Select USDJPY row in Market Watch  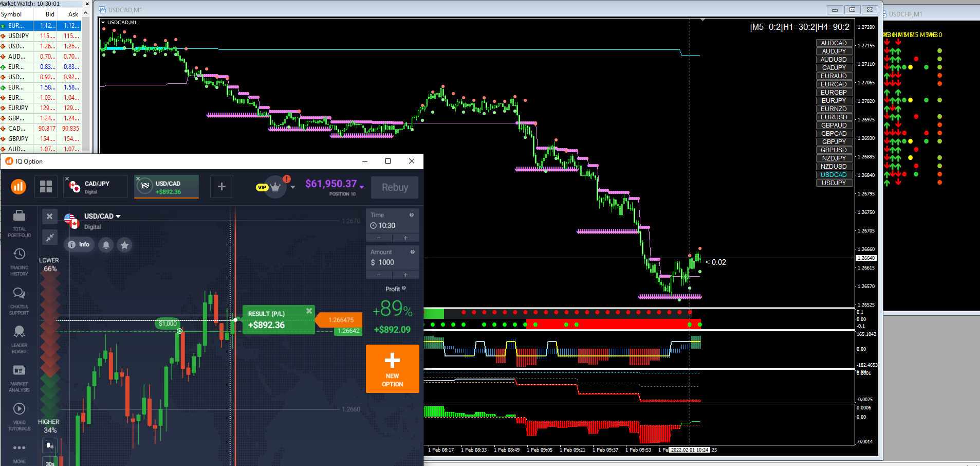pyautogui.click(x=41, y=36)
